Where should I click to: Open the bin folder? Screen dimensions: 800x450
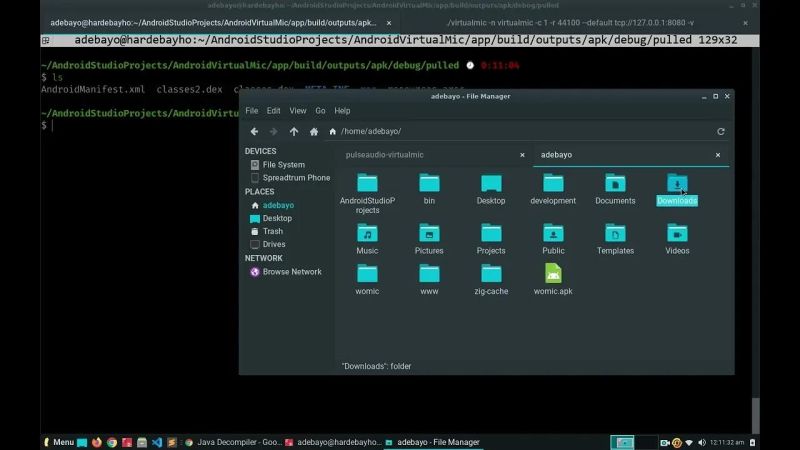(429, 189)
